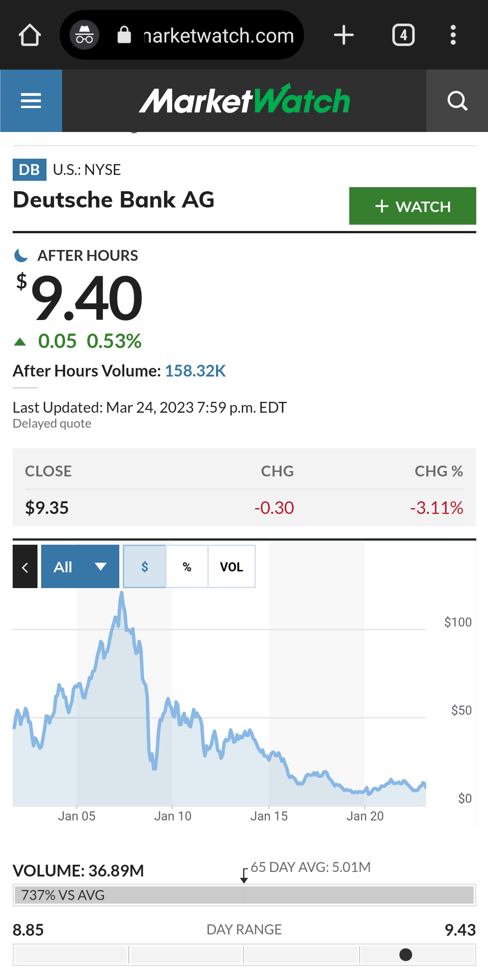The height and width of the screenshot is (980, 488).
Task: Click the left chevron beside All
Action: tap(25, 566)
